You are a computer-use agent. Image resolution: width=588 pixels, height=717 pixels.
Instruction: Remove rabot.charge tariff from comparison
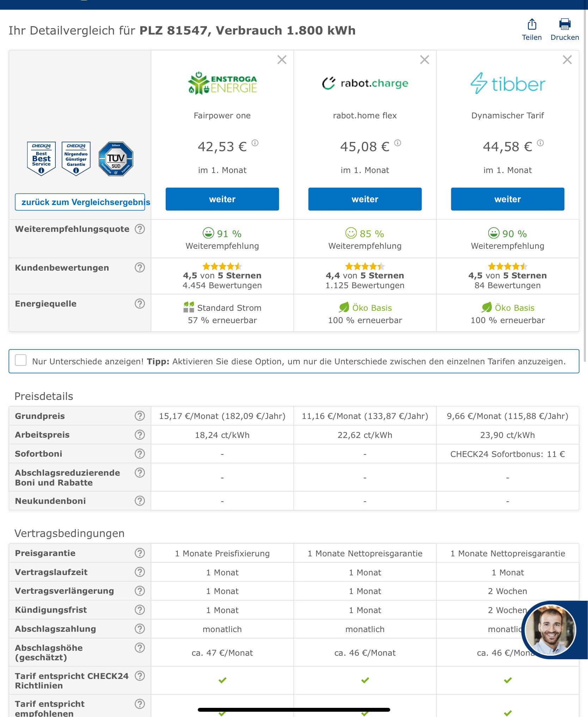425,60
